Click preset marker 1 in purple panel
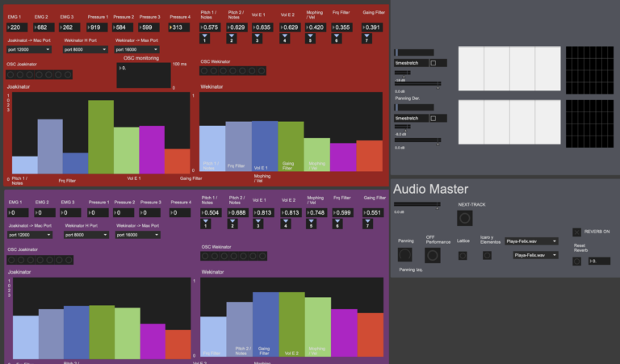620x364 pixels. [206, 224]
